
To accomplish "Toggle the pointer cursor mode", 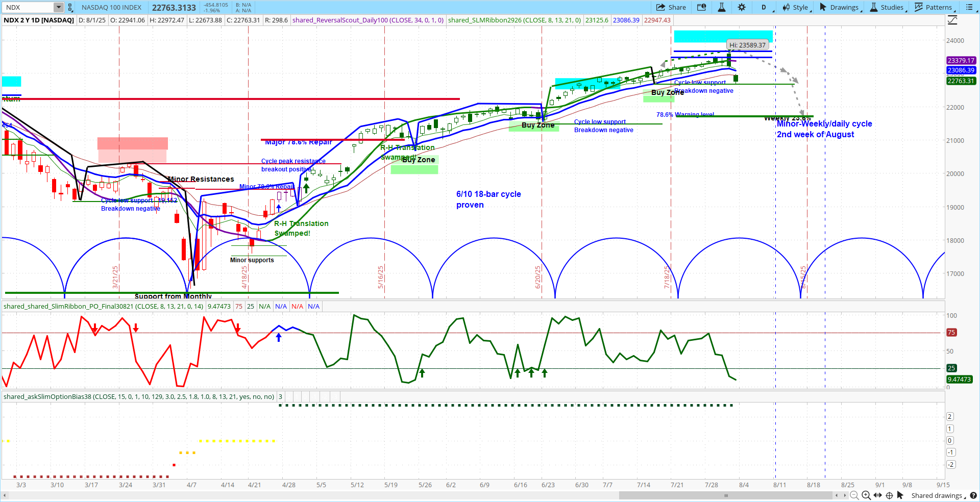I will coord(900,495).
